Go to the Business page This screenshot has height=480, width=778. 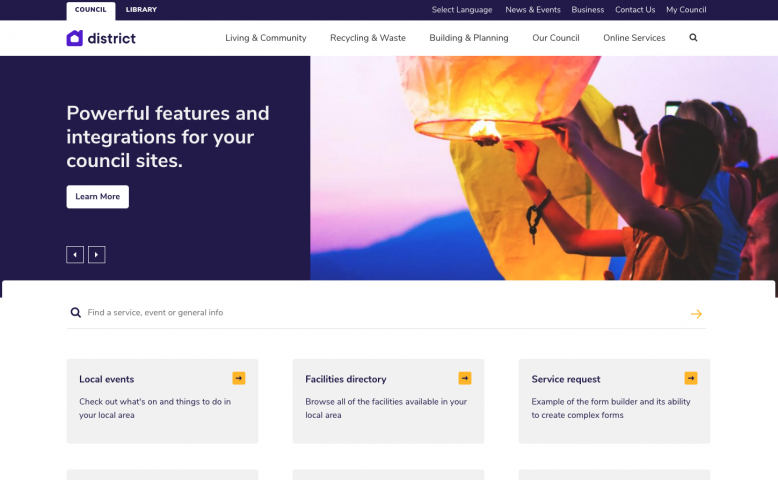(x=587, y=10)
